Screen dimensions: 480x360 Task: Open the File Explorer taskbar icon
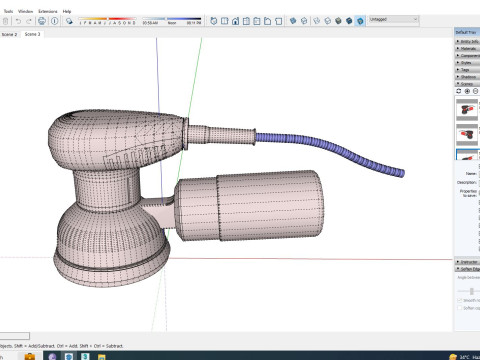[101, 356]
